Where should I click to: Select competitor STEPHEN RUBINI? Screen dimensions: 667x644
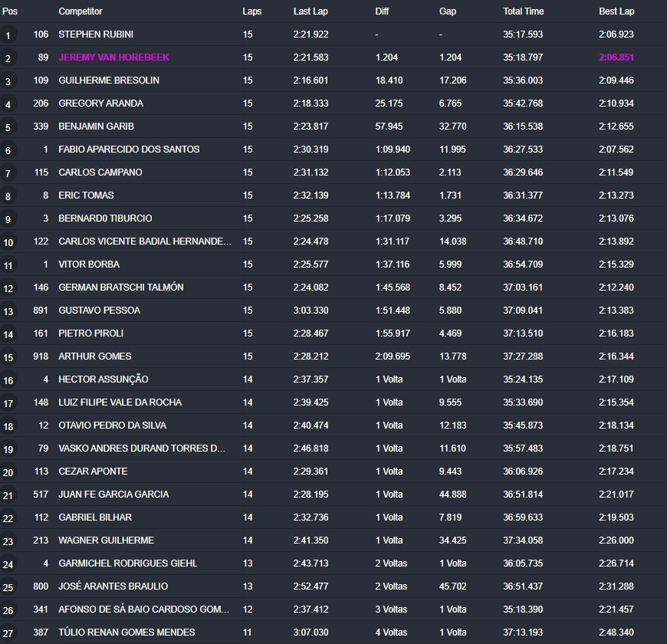[x=96, y=34]
